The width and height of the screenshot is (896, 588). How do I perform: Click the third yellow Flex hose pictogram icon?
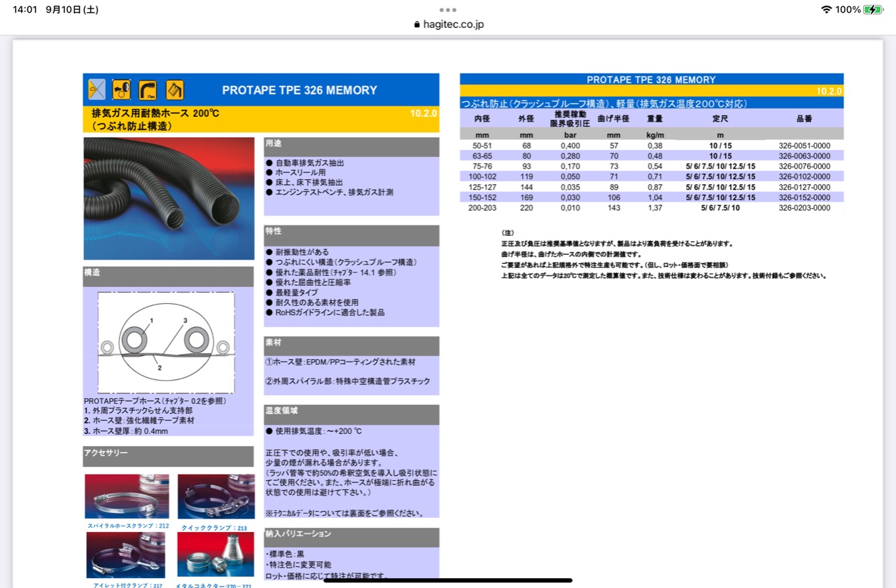(148, 90)
